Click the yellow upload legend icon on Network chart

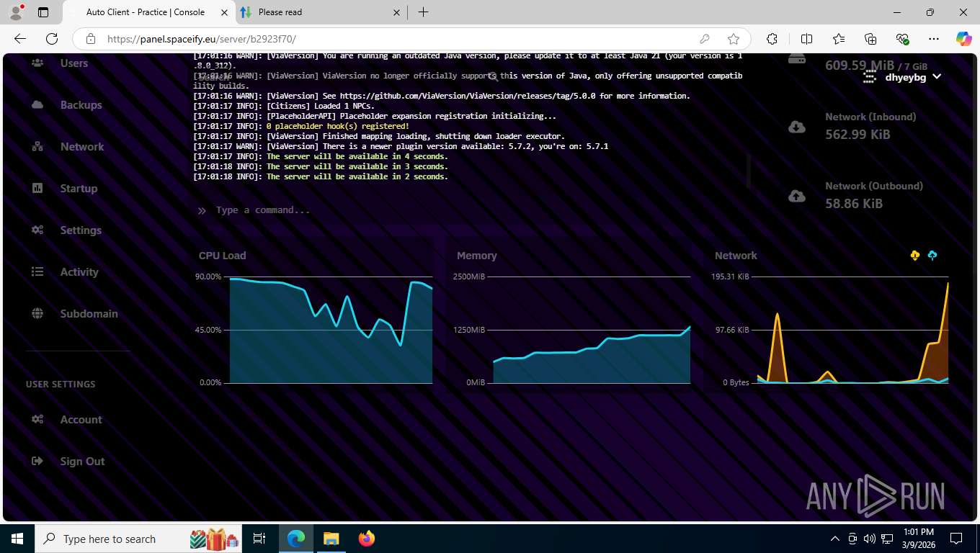point(915,256)
